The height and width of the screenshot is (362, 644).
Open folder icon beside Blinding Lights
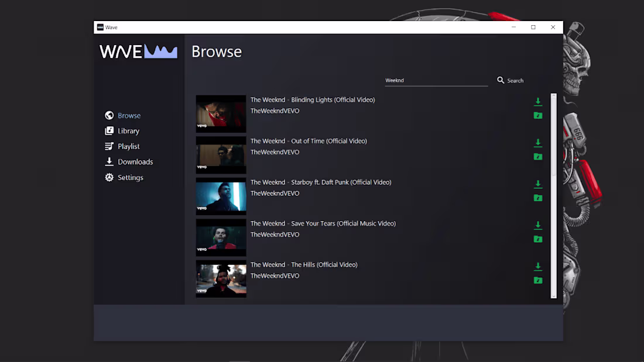(538, 115)
